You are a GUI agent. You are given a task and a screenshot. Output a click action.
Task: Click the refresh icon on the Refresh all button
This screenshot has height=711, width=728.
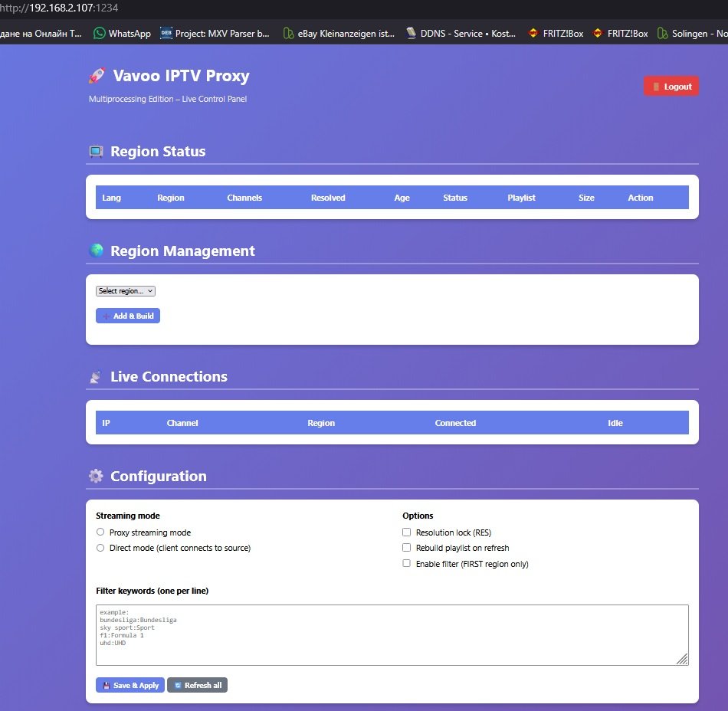click(x=177, y=686)
